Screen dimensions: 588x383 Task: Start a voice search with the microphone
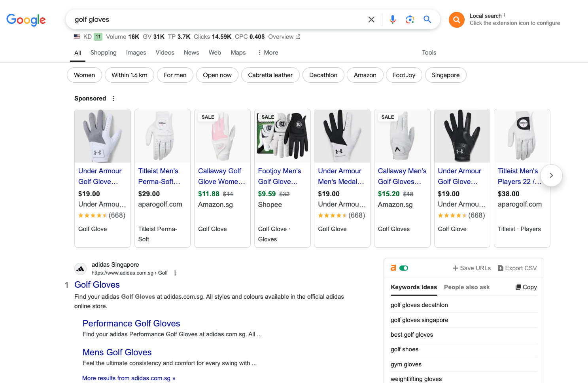(x=392, y=19)
